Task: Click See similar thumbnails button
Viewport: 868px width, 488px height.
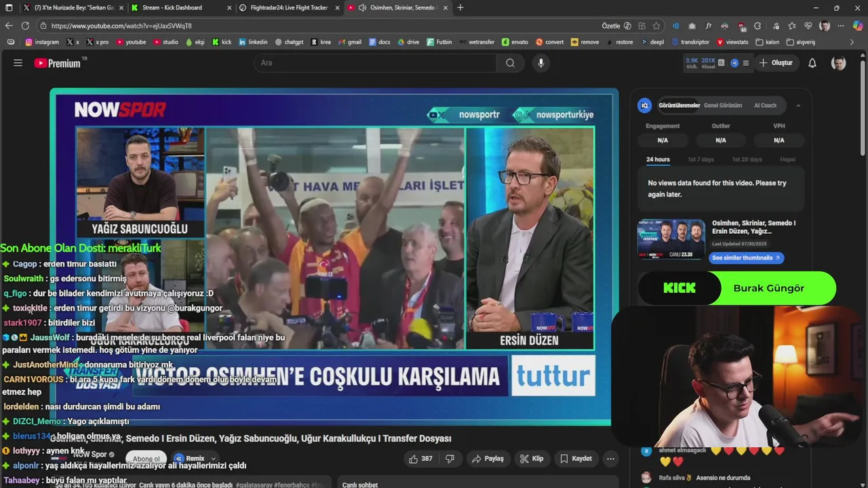Action: 746,258
